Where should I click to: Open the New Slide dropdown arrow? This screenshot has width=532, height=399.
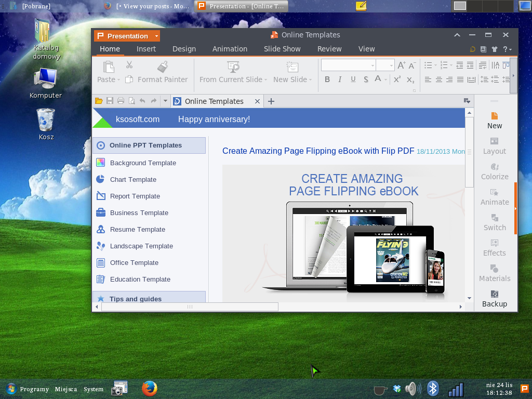[310, 80]
